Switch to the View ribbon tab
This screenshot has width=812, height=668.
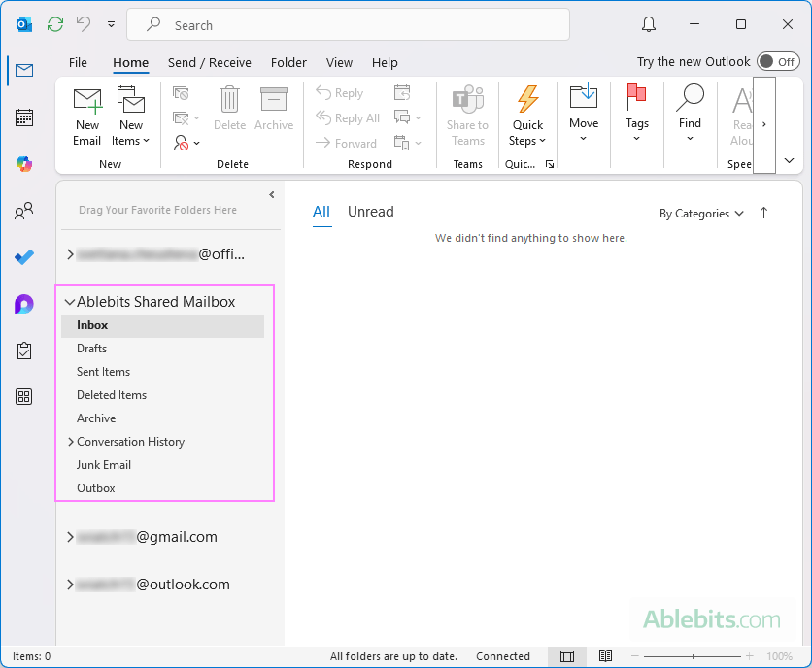coord(339,63)
